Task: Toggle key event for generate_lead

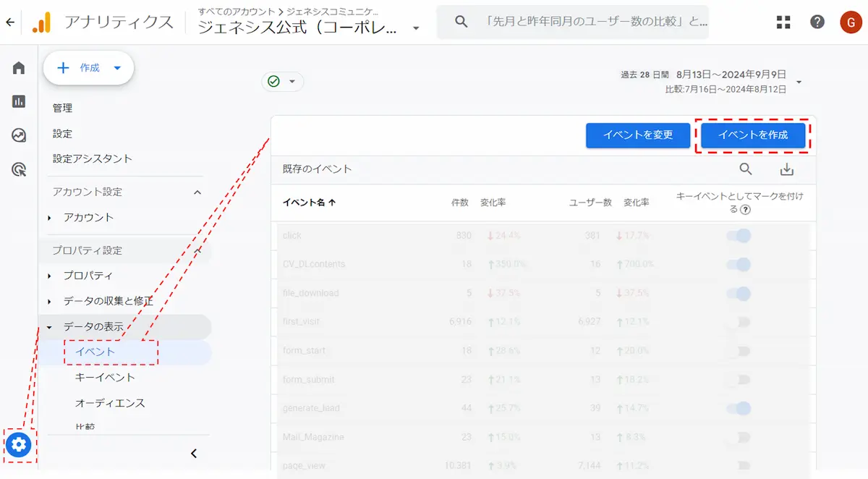Action: [x=739, y=409]
